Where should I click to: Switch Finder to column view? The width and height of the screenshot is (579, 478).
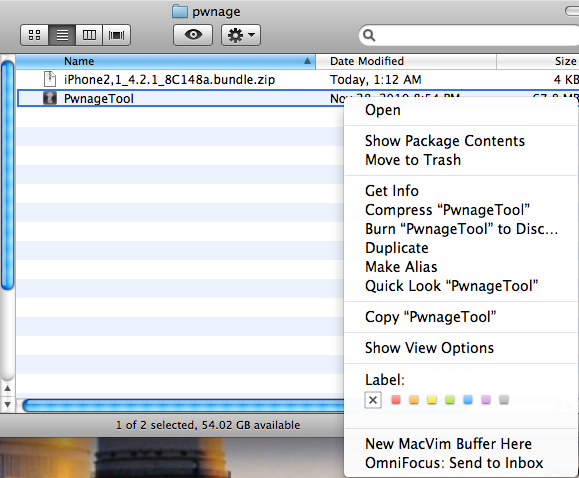(89, 35)
